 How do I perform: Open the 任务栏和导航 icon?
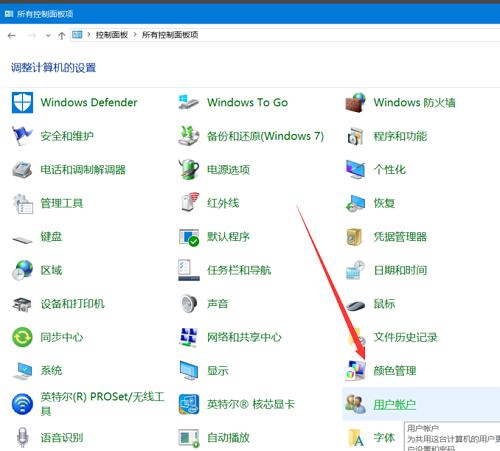coord(189,270)
